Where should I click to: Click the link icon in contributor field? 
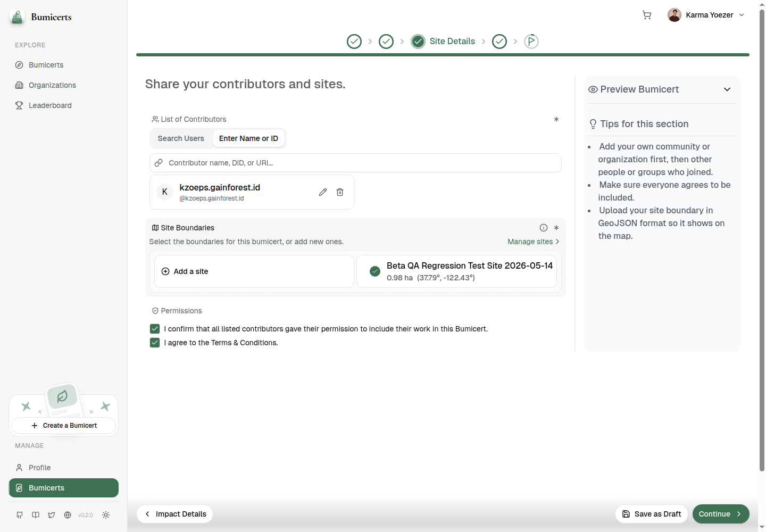pos(159,163)
